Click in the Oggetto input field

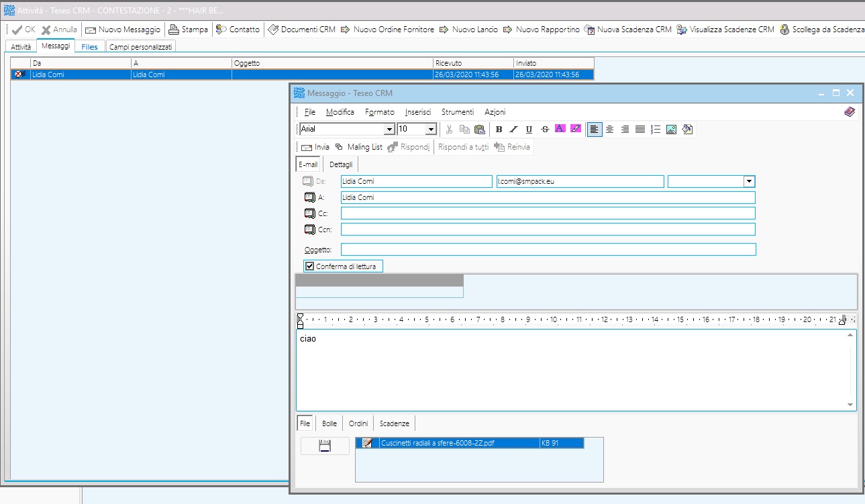(548, 250)
